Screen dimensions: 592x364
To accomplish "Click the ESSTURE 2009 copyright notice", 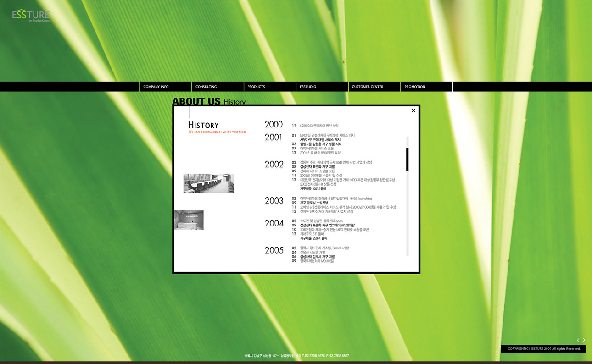I will 544,349.
